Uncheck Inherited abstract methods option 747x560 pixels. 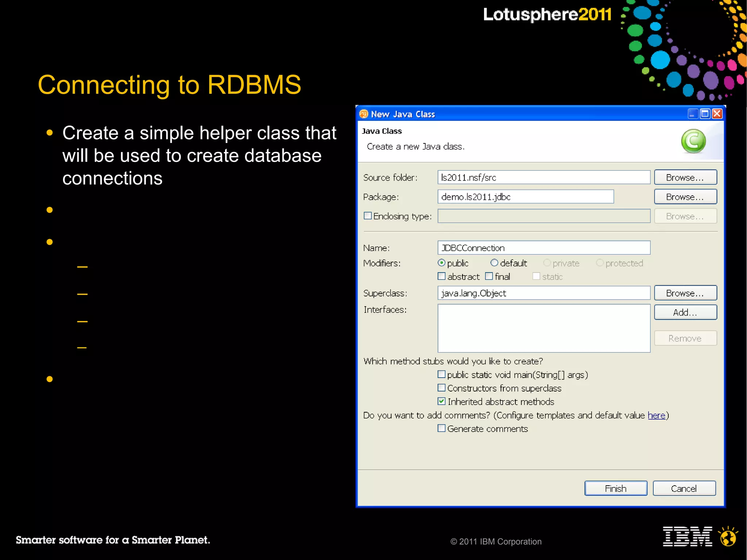(x=441, y=401)
